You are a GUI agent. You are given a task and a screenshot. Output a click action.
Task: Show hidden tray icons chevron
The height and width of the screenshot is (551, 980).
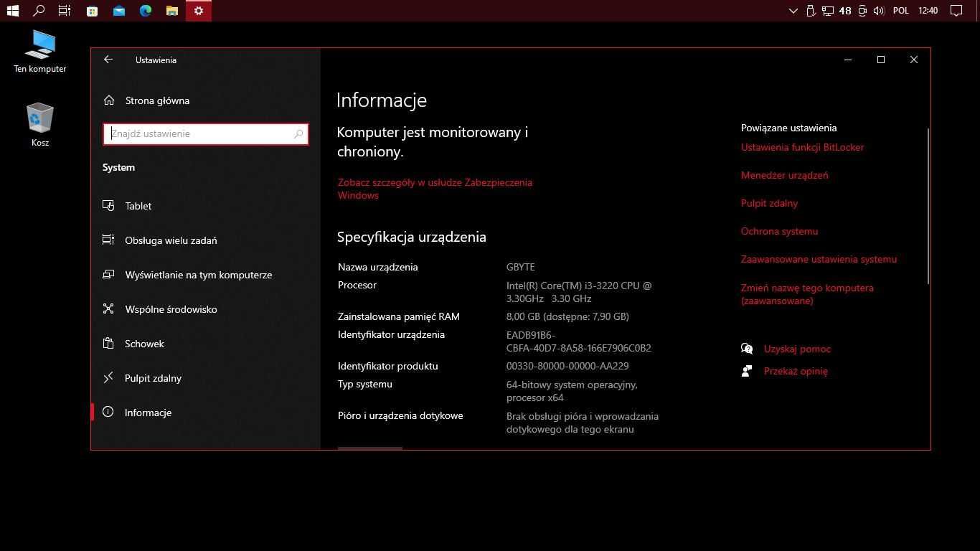[x=793, y=11]
